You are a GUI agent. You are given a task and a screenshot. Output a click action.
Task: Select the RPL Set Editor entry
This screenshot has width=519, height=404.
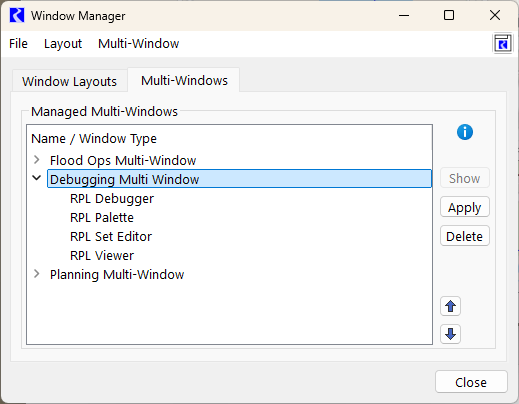click(111, 237)
